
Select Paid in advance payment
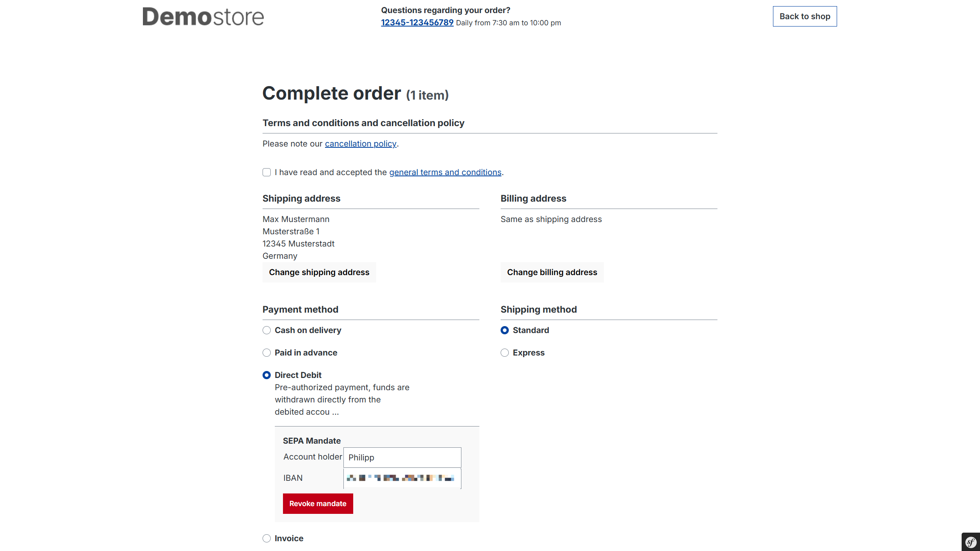pos(267,353)
